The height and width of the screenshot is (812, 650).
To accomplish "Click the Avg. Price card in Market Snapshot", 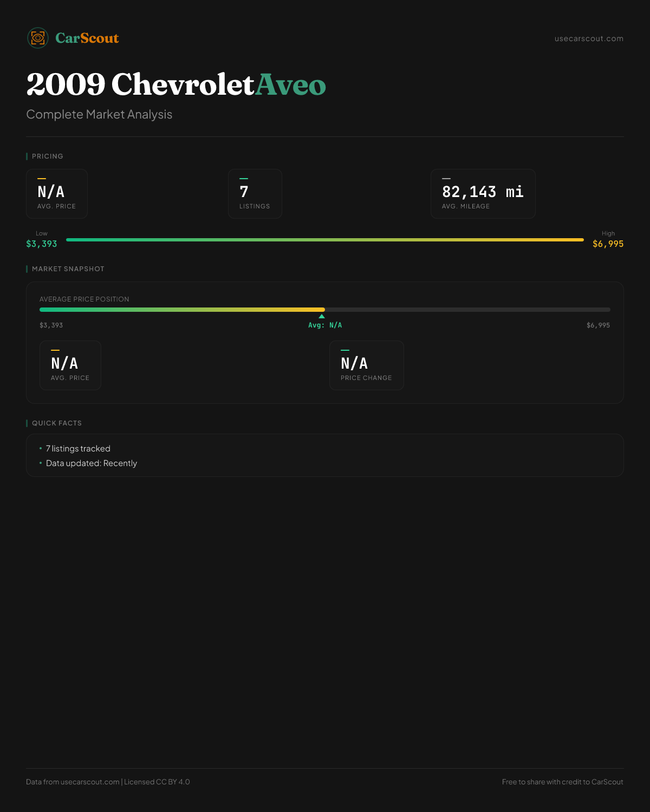I will click(x=70, y=365).
